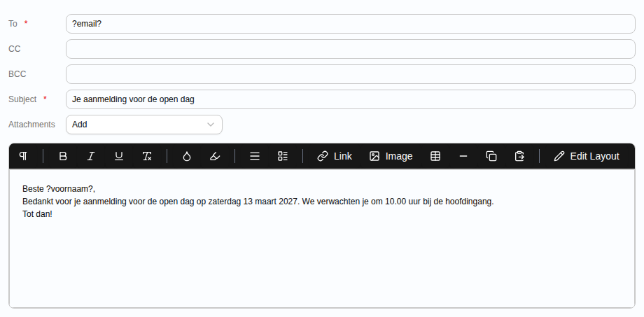
Task: Insert a horizontal line
Action: click(463, 156)
